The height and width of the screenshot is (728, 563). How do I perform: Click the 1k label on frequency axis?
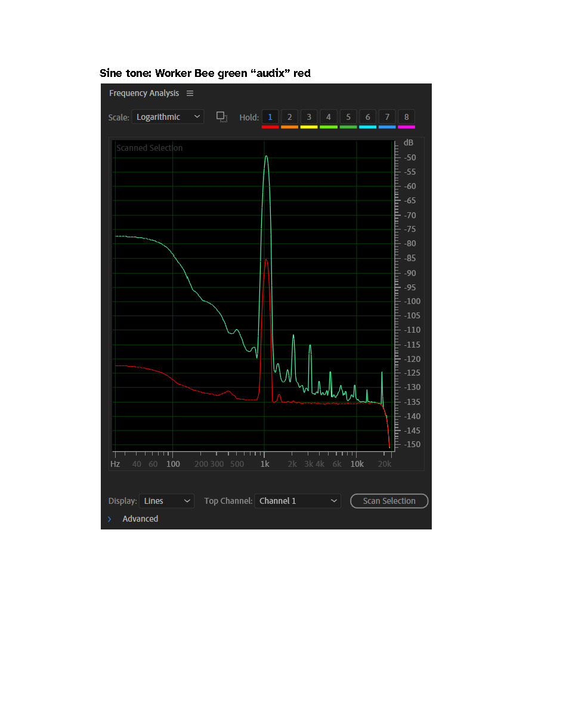[265, 464]
